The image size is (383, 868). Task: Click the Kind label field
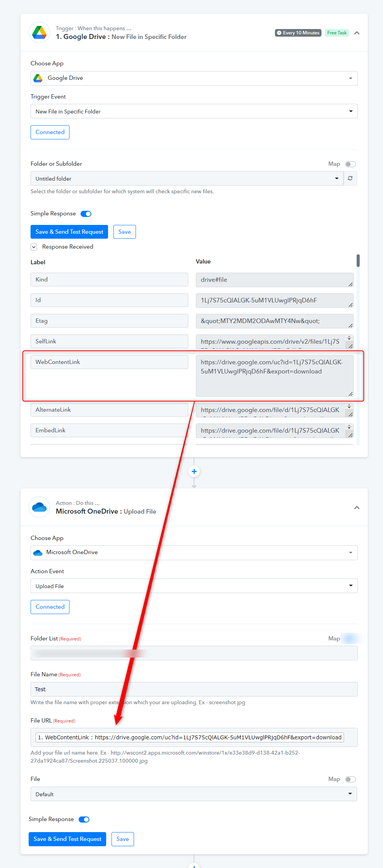click(x=109, y=280)
